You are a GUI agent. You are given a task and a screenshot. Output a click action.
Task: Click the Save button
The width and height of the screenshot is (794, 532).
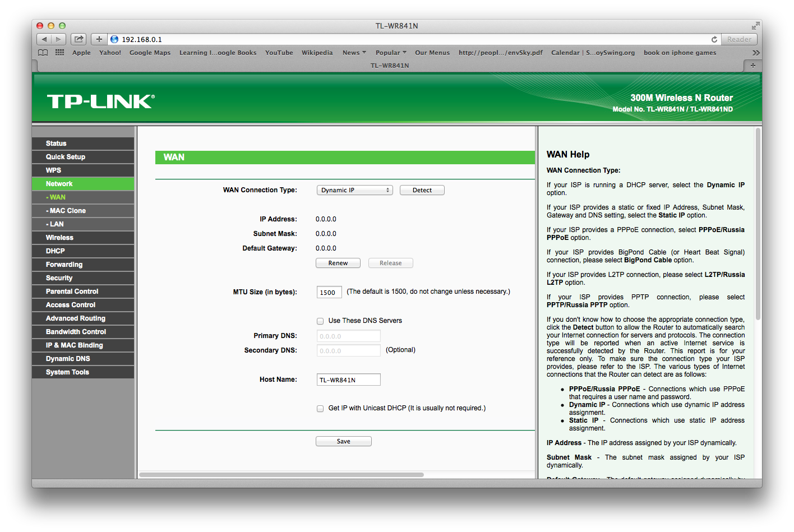pyautogui.click(x=344, y=441)
